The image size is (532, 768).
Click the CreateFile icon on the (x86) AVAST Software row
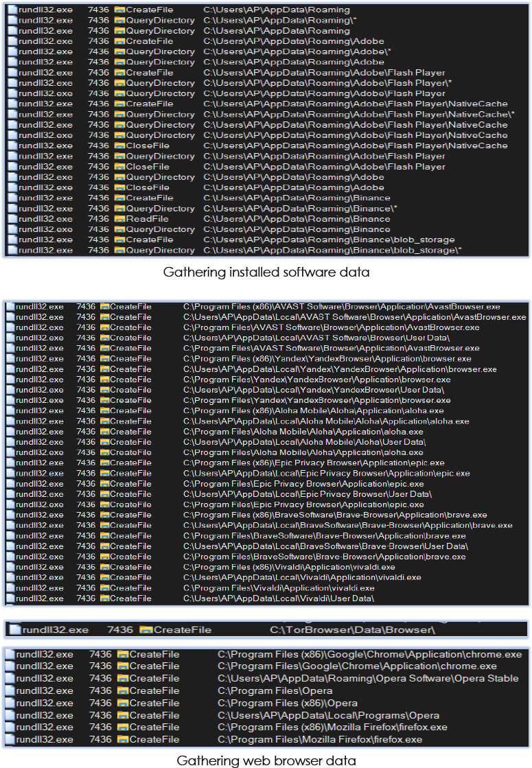[x=104, y=307]
